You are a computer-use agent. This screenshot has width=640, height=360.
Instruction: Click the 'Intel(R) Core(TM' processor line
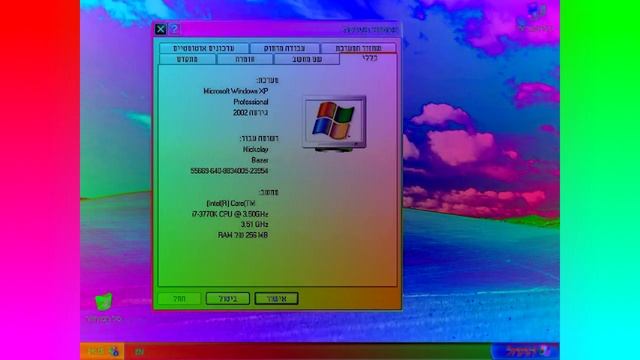tap(231, 203)
